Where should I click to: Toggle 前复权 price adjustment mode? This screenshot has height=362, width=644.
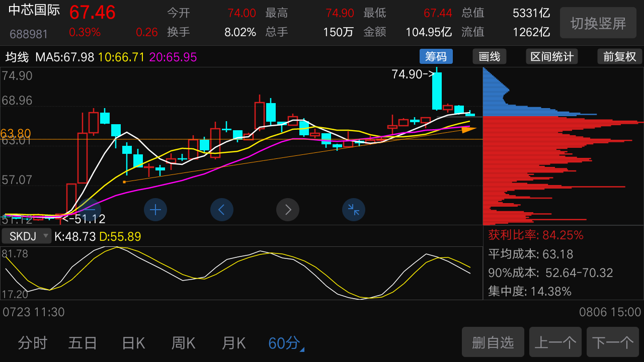pyautogui.click(x=619, y=56)
